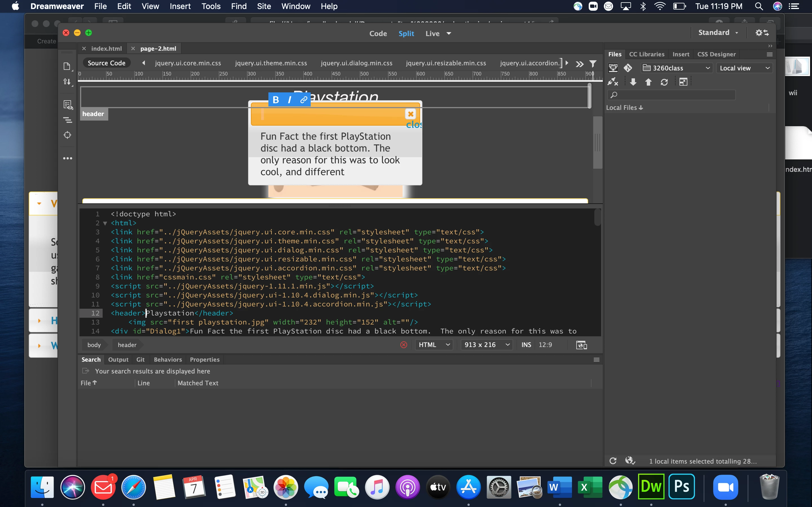Open the CSS Designer panel tab

coord(716,54)
